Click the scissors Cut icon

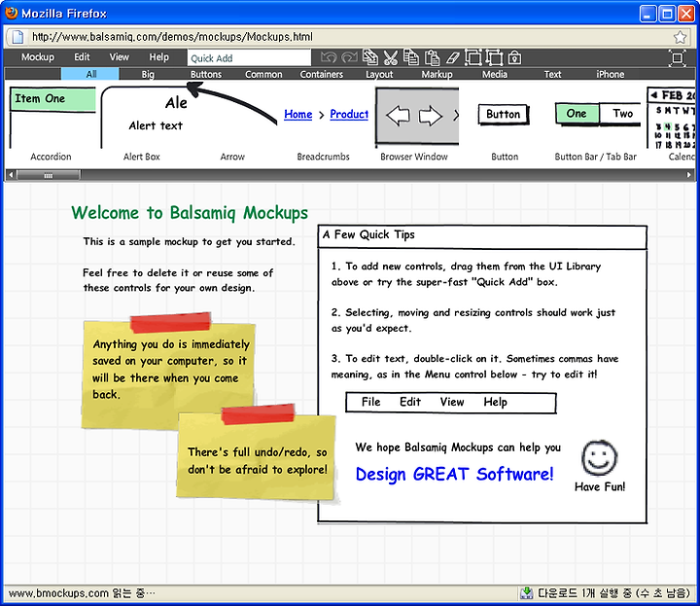pos(391,57)
